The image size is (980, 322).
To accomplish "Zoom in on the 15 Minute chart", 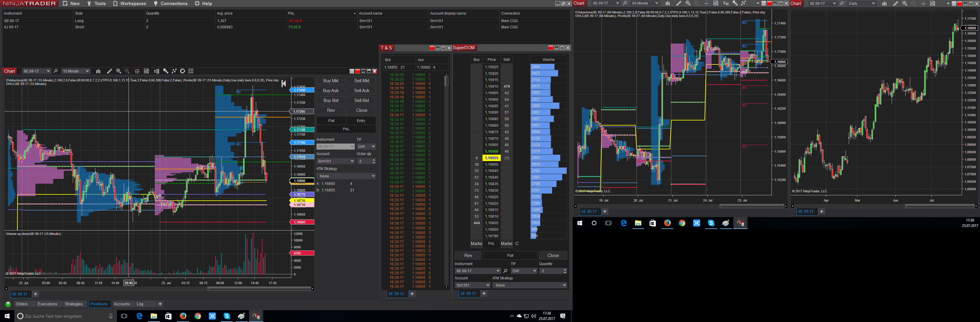I will pyautogui.click(x=119, y=71).
